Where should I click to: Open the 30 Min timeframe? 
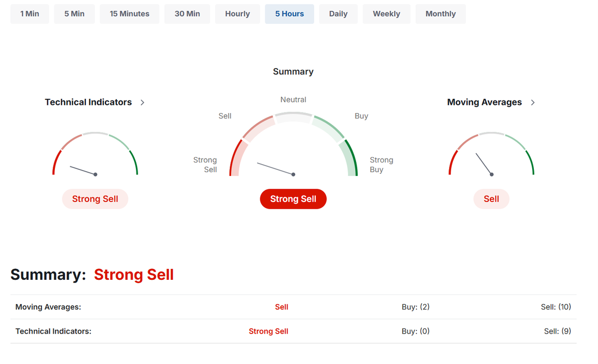(187, 14)
